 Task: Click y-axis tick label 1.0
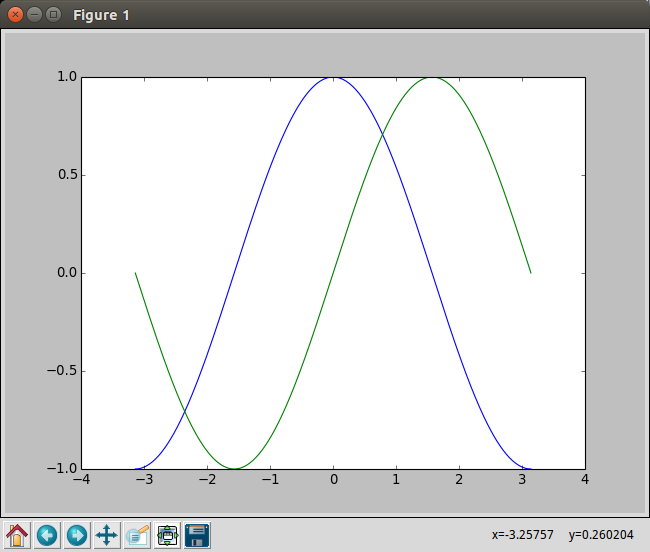67,77
